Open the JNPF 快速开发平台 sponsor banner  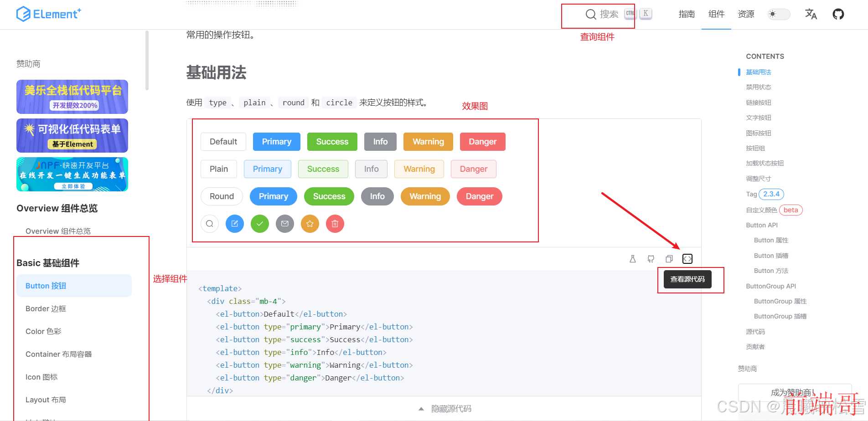tap(72, 174)
